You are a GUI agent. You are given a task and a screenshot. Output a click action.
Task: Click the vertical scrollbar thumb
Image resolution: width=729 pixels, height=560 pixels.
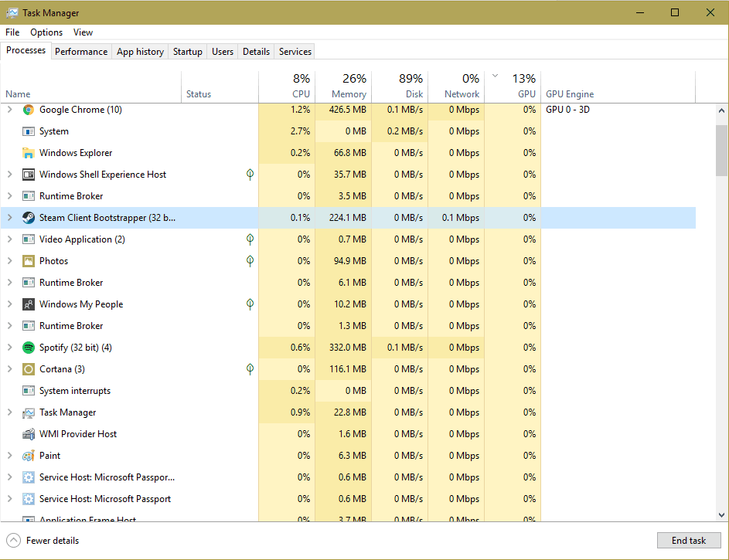point(721,150)
